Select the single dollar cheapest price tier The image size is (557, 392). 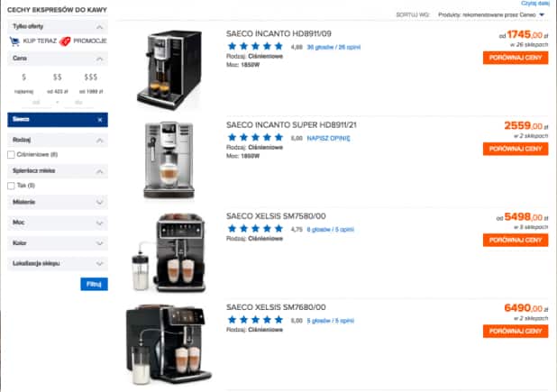pyautogui.click(x=23, y=77)
